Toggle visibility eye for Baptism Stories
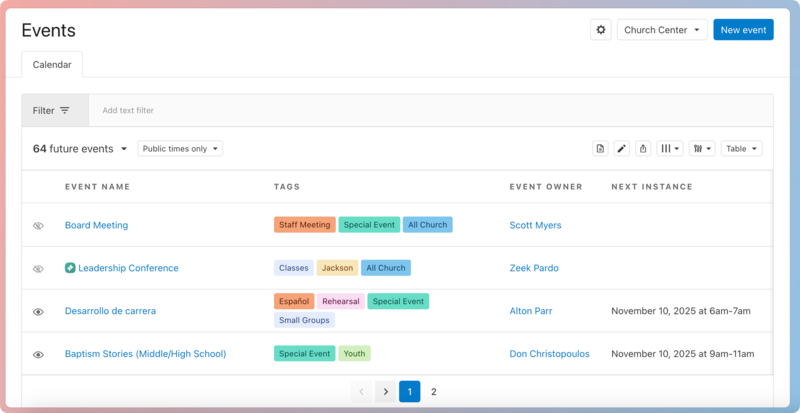The image size is (800, 413). tap(38, 355)
